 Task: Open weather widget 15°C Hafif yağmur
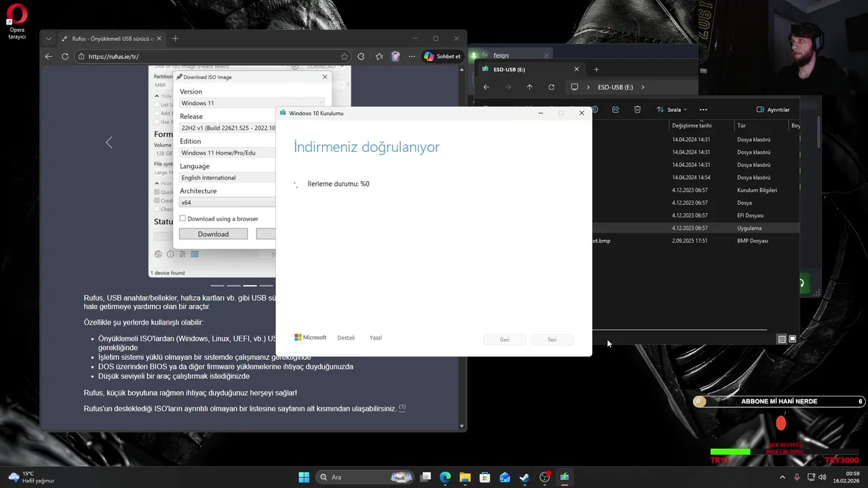pyautogui.click(x=31, y=477)
